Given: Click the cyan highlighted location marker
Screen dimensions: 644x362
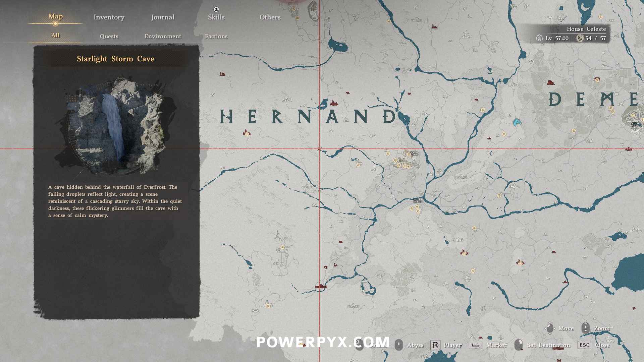Looking at the screenshot, I should point(517,122).
